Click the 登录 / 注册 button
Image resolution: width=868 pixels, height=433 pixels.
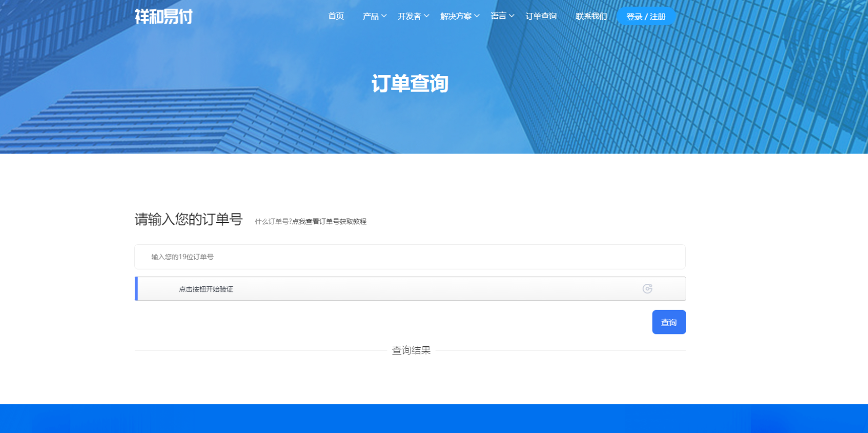pos(646,16)
